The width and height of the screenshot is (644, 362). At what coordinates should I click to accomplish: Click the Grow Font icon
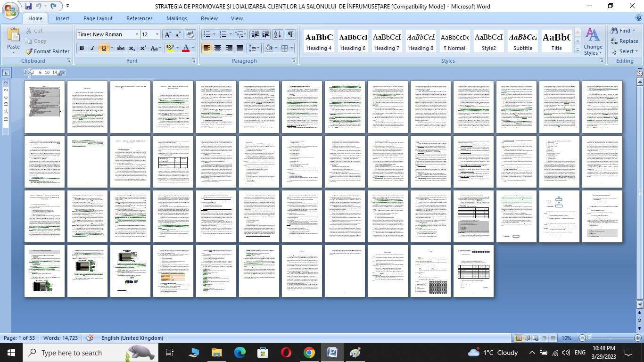click(167, 34)
